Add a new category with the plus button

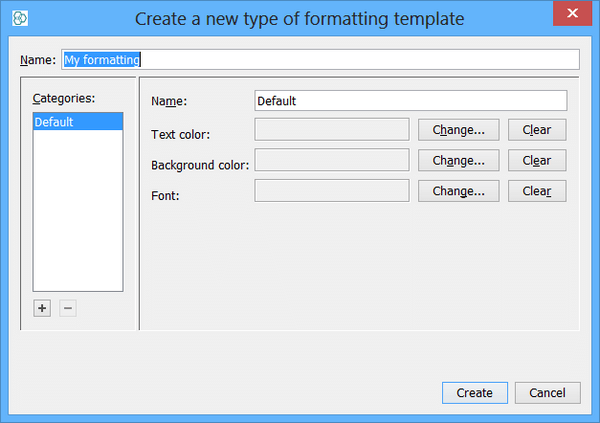42,308
